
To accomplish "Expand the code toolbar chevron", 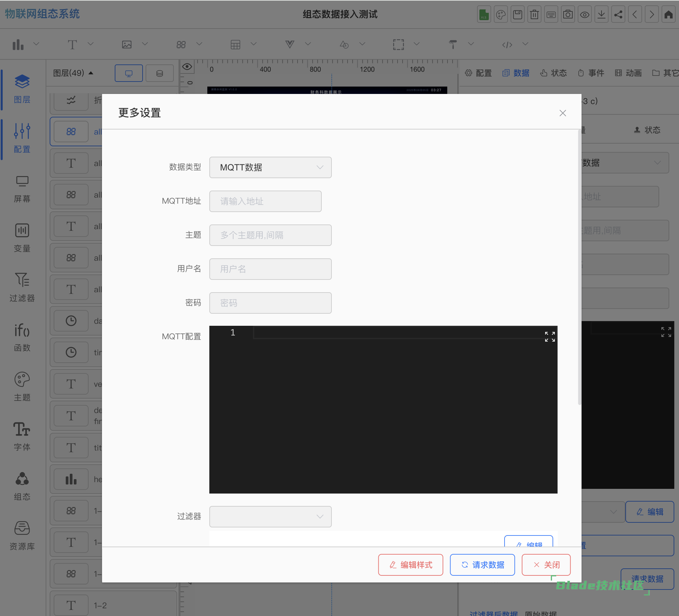I will (525, 44).
